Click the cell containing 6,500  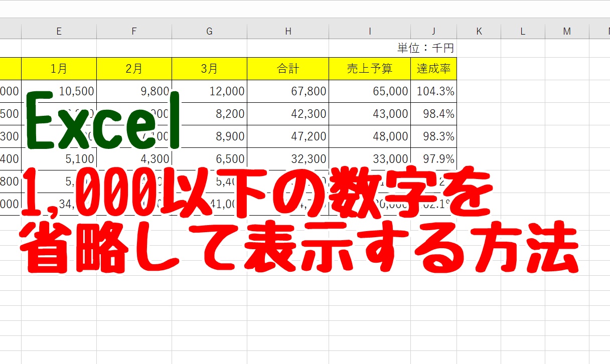tap(209, 159)
